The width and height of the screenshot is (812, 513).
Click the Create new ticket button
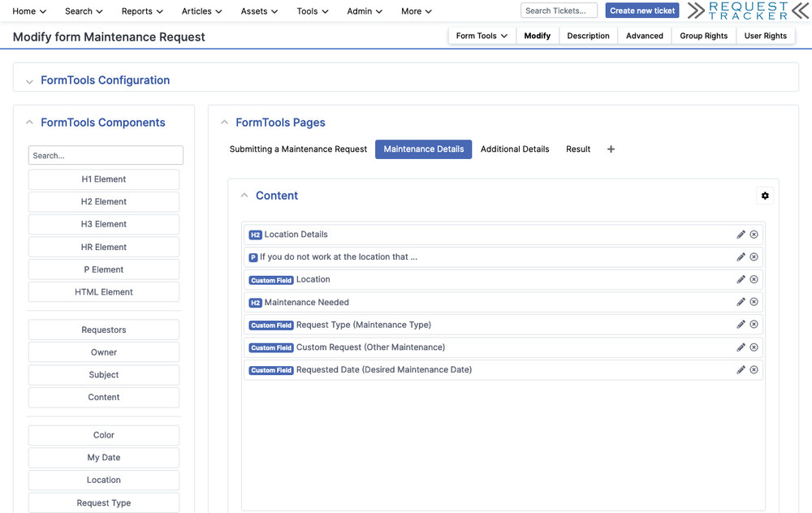pyautogui.click(x=641, y=10)
